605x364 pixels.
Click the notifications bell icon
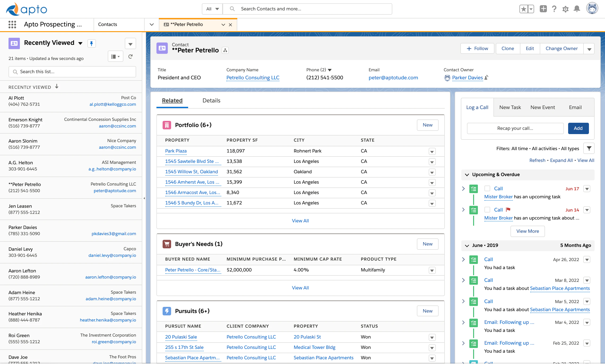576,9
